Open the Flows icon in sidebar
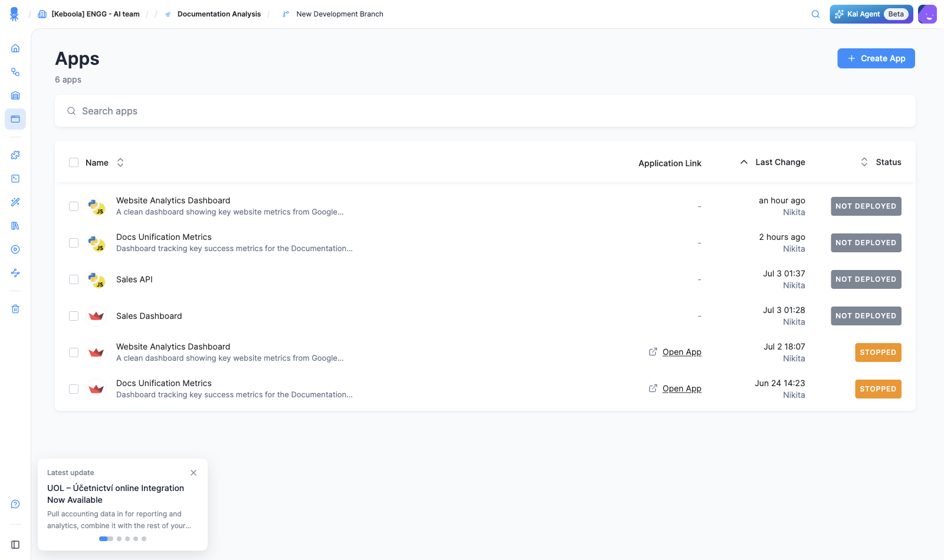Screen dimensions: 944x560 [x=15, y=72]
